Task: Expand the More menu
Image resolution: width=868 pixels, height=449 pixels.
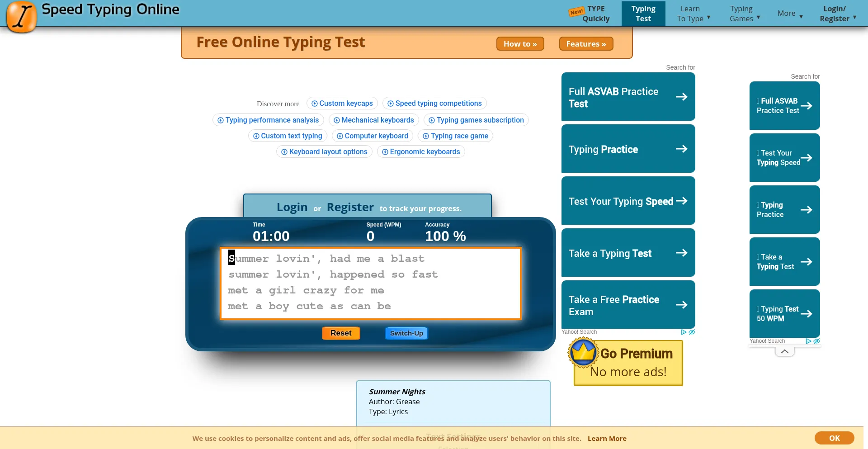Action: 790,14
